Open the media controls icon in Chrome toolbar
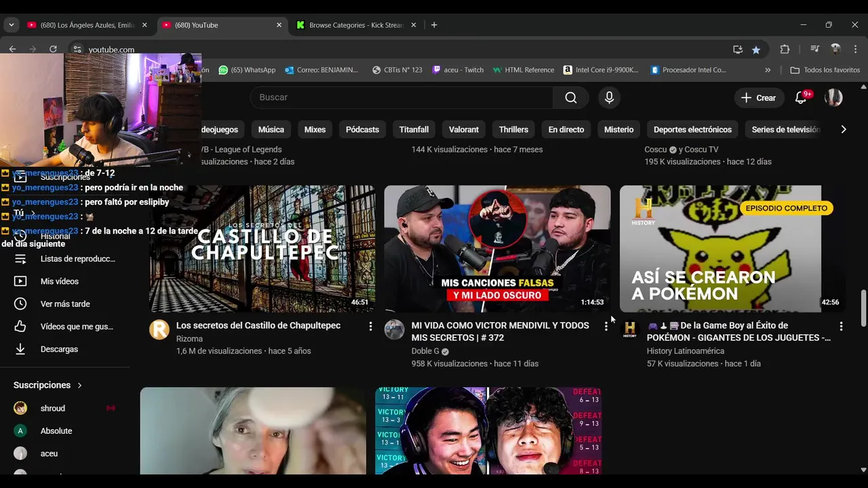Viewport: 868px width, 488px height. point(815,49)
